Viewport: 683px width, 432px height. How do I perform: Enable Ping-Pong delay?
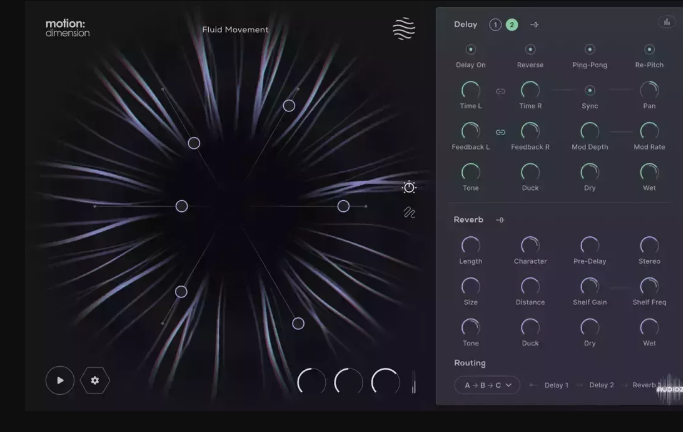pyautogui.click(x=590, y=50)
